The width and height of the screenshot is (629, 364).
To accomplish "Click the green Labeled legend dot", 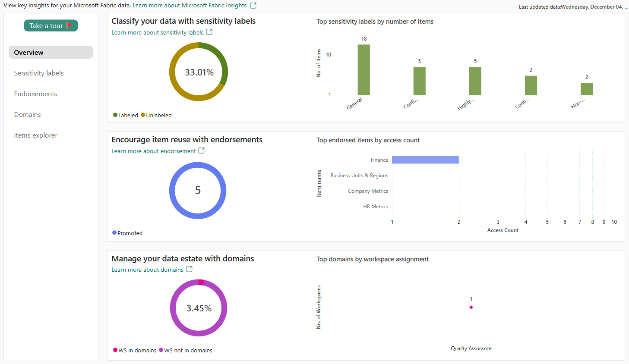I will (x=115, y=115).
